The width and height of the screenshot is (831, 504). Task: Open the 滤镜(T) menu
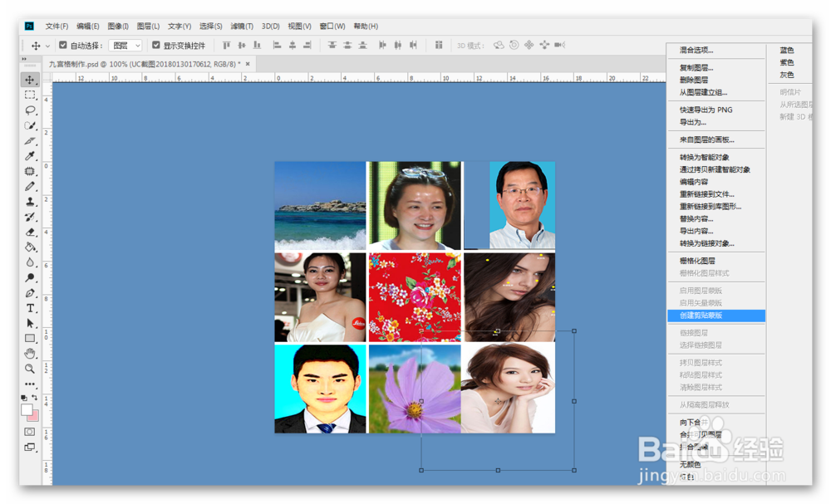pyautogui.click(x=241, y=26)
